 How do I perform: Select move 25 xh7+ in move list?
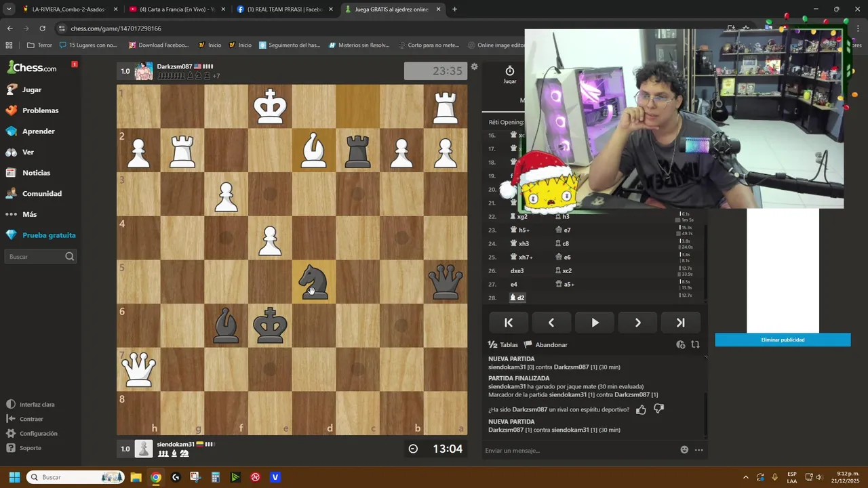point(521,257)
